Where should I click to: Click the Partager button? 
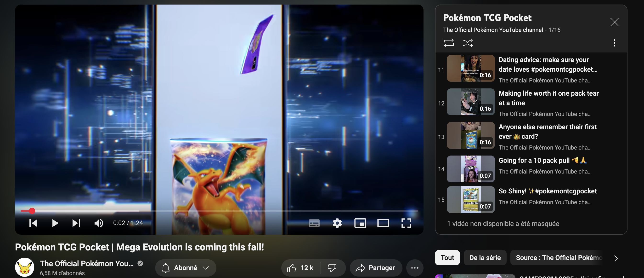376,267
